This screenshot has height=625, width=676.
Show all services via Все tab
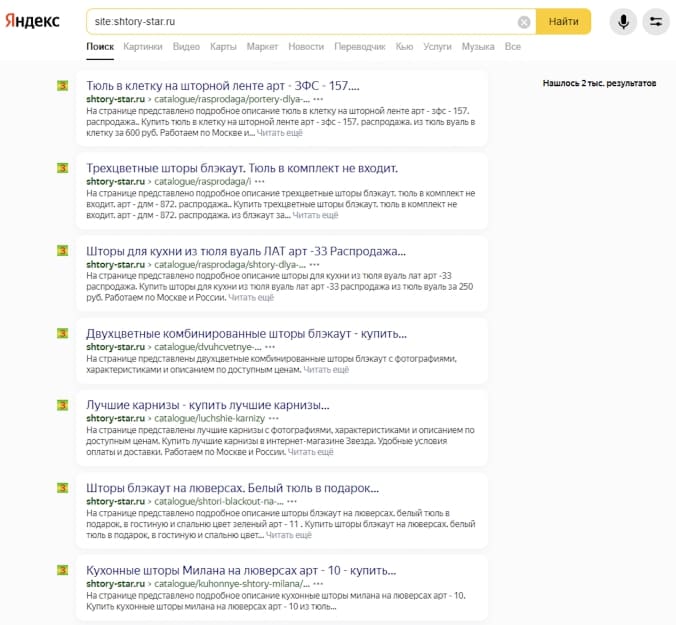513,47
